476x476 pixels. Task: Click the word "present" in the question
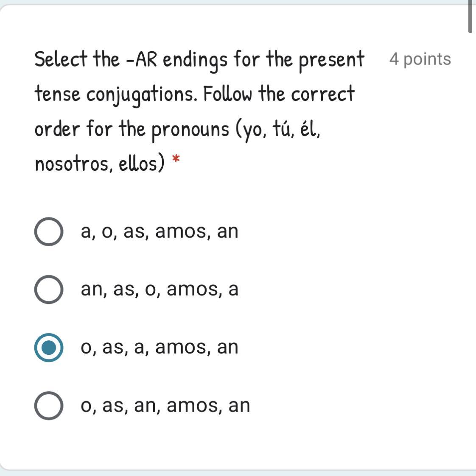pos(332,60)
